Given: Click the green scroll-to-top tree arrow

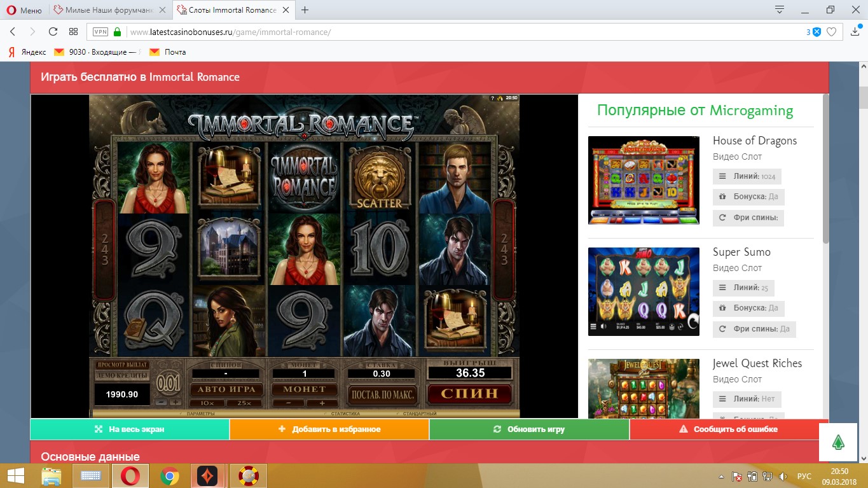Looking at the screenshot, I should [x=838, y=442].
